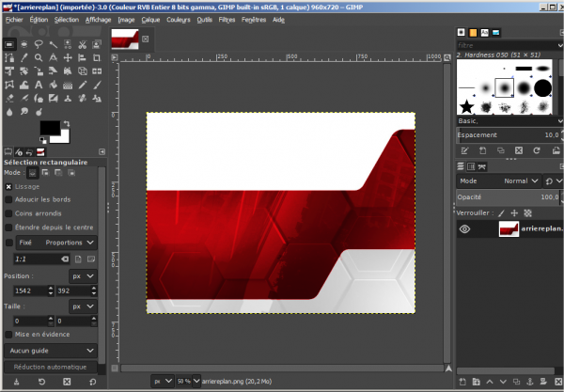Click the Réduction automatique button
The image size is (564, 392).
(x=50, y=367)
